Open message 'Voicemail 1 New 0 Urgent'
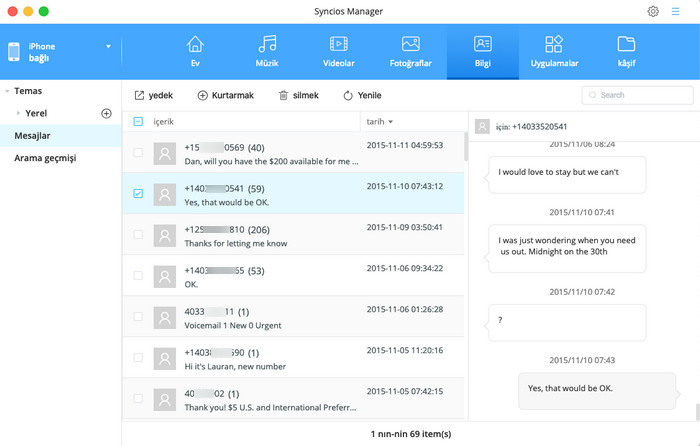 pyautogui.click(x=233, y=326)
